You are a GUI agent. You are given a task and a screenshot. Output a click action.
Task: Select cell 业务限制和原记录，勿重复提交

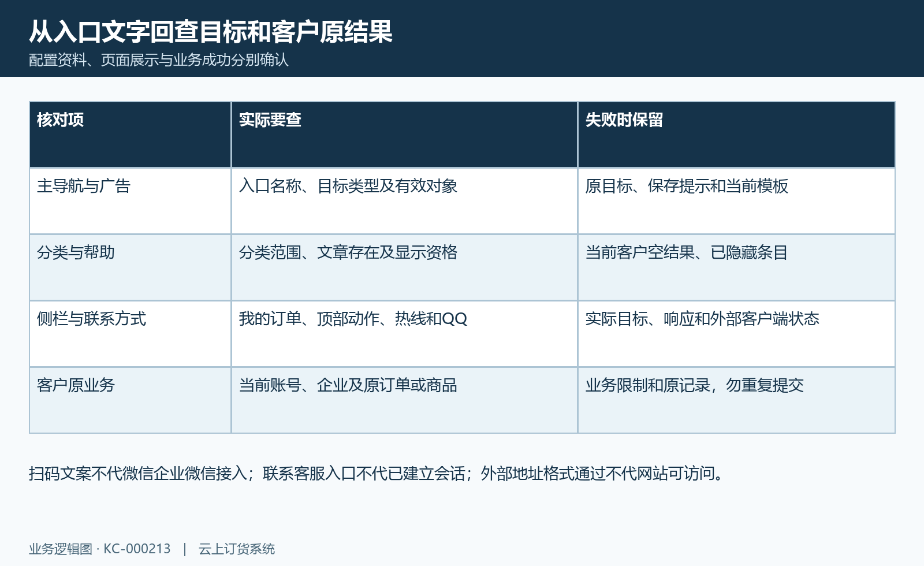pos(736,400)
